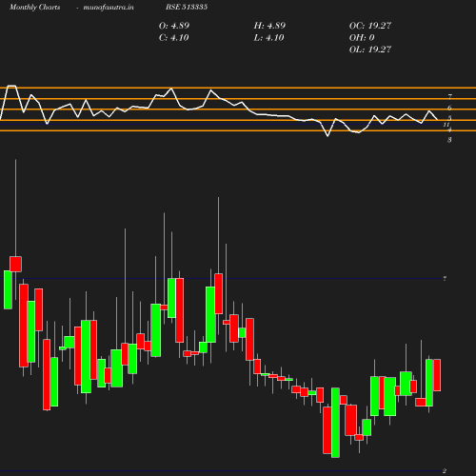
Task: Click the 'OH: 0' value
Action: tap(362, 38)
